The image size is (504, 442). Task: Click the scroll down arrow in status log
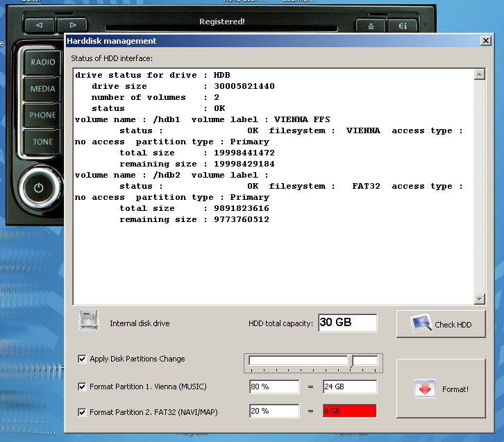[x=479, y=299]
